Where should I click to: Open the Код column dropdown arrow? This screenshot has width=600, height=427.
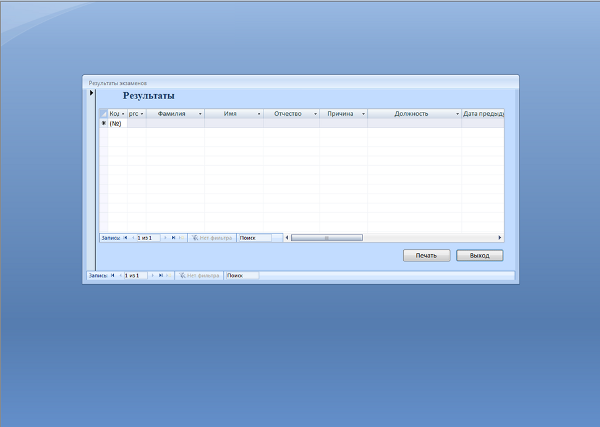[123, 114]
